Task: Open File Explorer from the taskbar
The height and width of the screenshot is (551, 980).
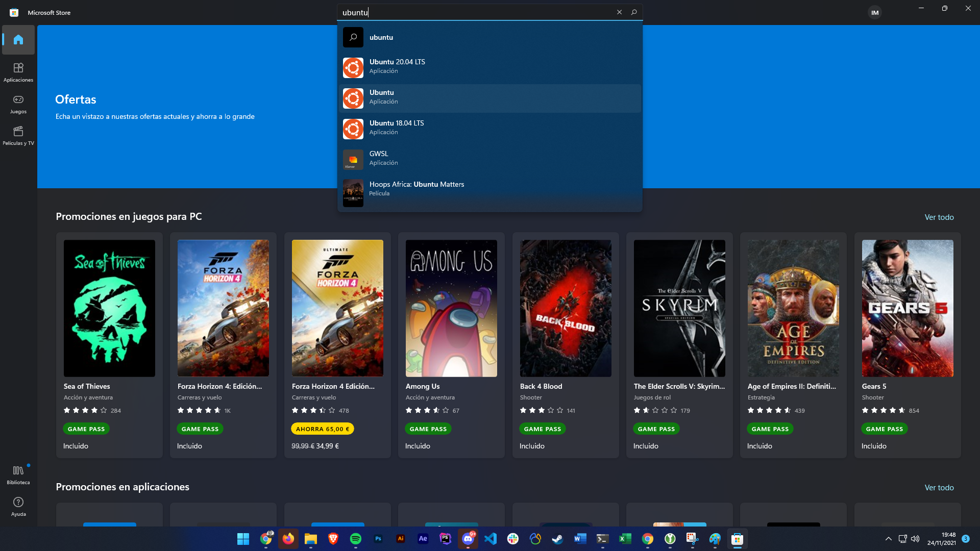Action: pyautogui.click(x=311, y=539)
